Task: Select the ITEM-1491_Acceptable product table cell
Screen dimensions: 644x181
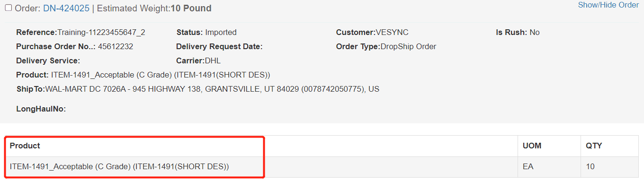Action: tap(261, 167)
